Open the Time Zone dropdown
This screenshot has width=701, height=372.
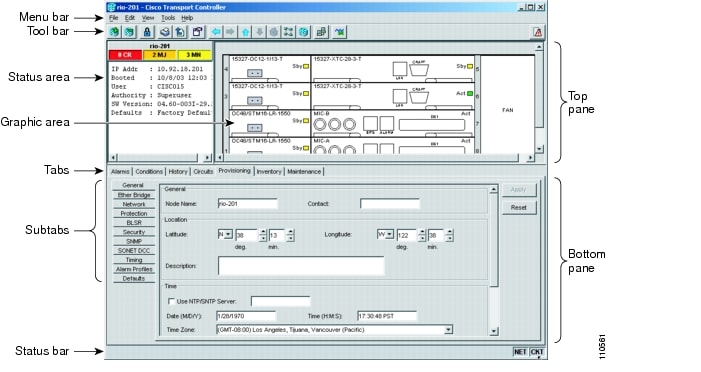point(448,330)
